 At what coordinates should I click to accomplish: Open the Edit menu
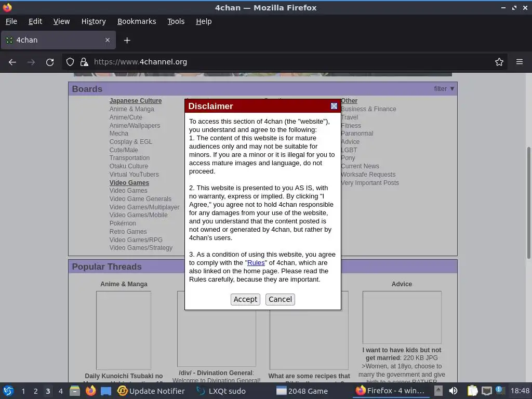[x=35, y=21]
